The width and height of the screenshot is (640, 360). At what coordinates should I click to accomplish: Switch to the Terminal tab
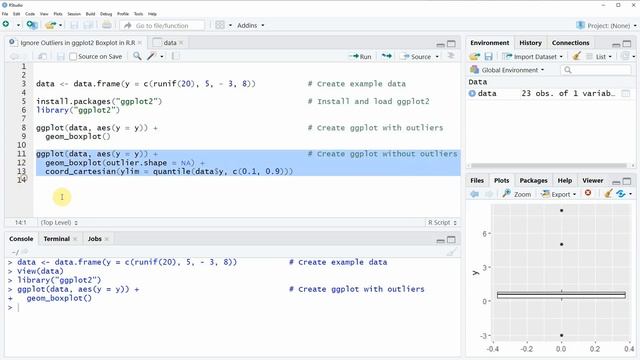pyautogui.click(x=56, y=239)
